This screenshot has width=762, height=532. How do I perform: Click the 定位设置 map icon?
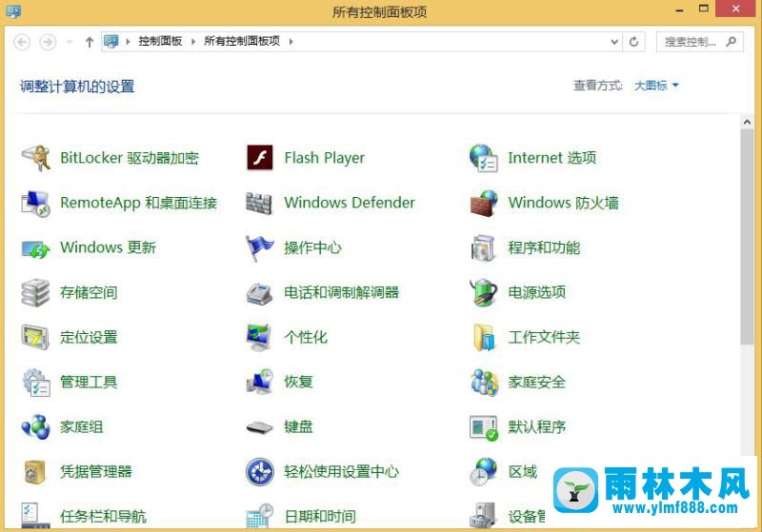(x=35, y=337)
